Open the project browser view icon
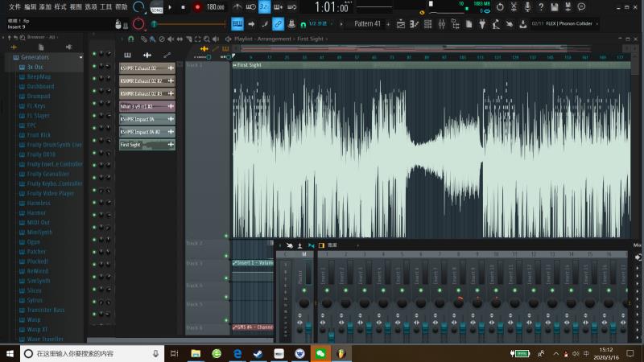 (x=455, y=24)
